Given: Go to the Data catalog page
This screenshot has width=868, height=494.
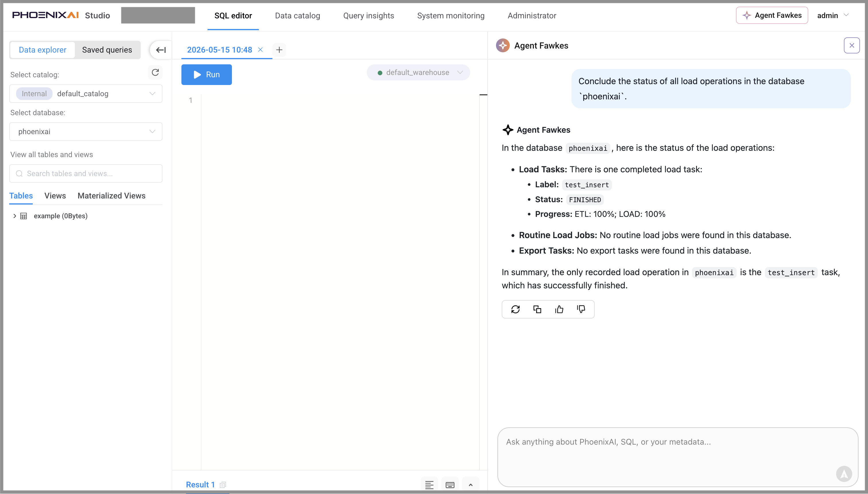Looking at the screenshot, I should 298,16.
